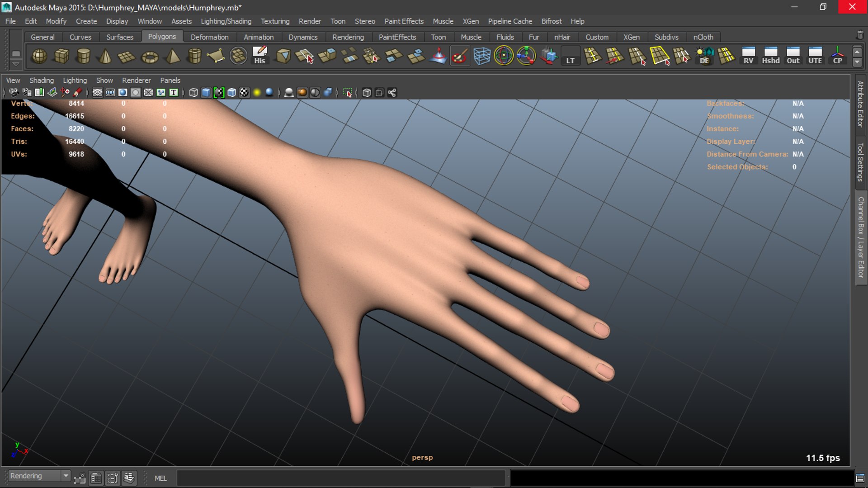This screenshot has height=488, width=868.
Task: Click into the MEL command line field
Action: coord(341,478)
